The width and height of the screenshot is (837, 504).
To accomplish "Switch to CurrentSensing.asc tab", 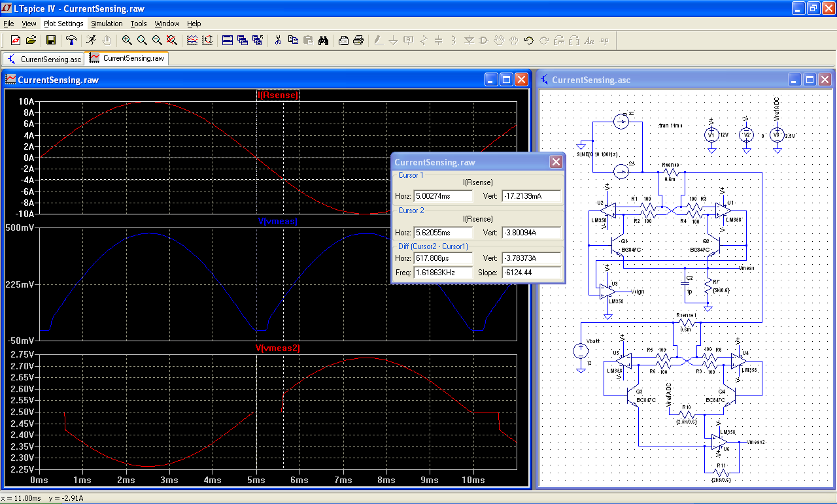I will [44, 59].
